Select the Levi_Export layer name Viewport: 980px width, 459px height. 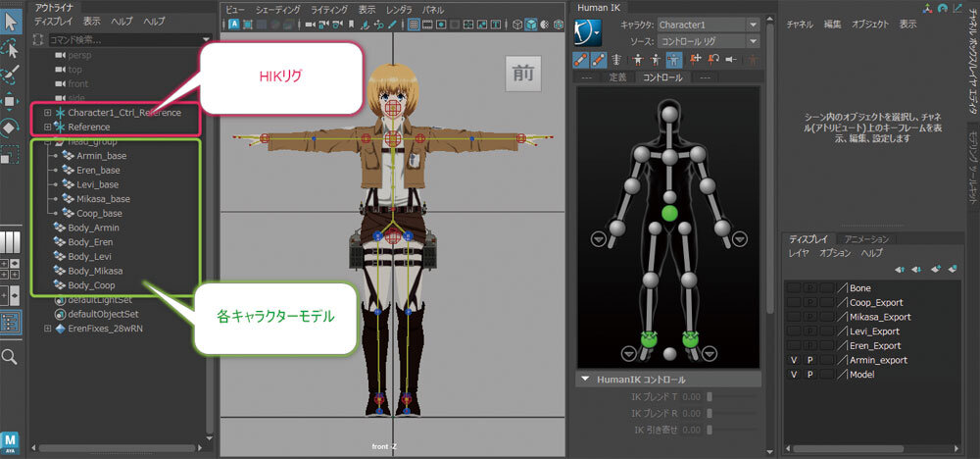tap(875, 331)
